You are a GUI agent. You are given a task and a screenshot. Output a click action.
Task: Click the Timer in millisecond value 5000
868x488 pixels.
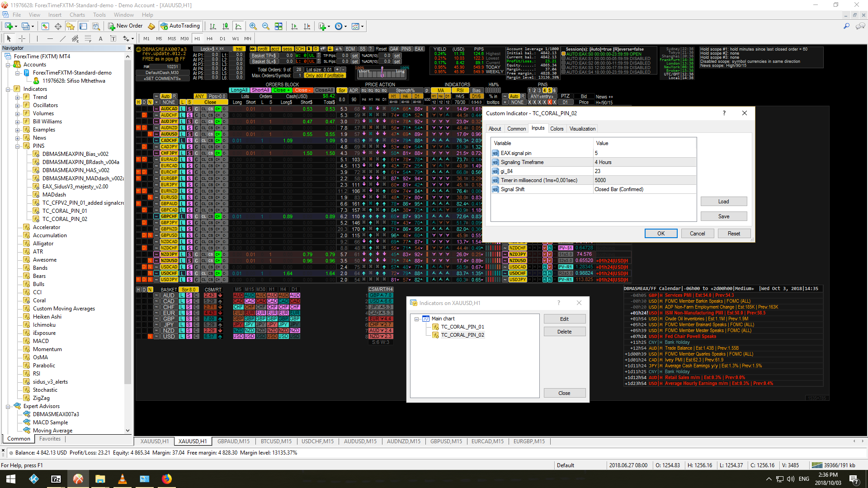coord(645,180)
